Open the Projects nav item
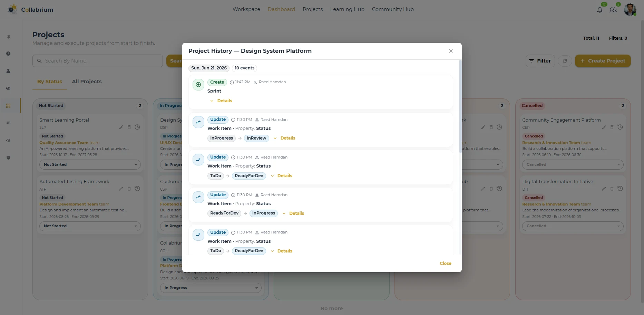This screenshot has height=315, width=644. click(x=313, y=9)
